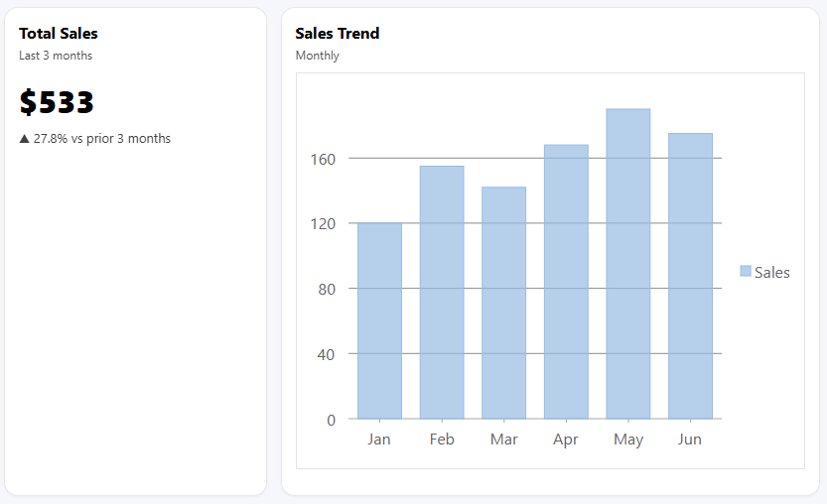Screen dimensions: 827x504
Task: Click the Apr x-axis label
Action: [566, 440]
